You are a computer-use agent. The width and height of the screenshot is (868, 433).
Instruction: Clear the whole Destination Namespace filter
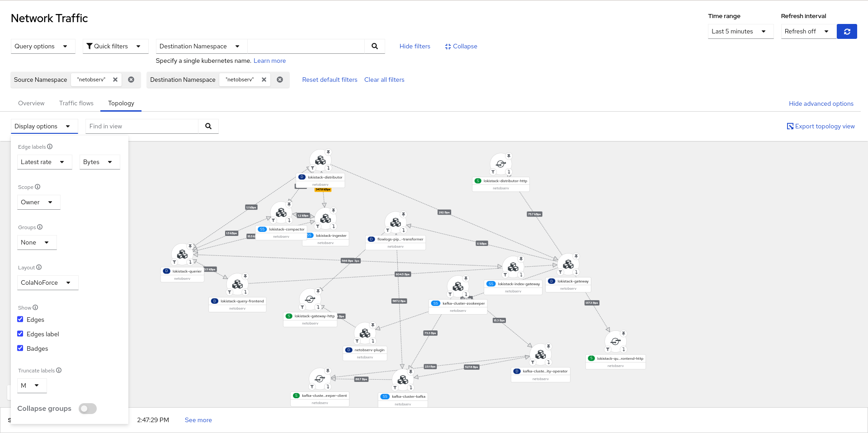pyautogui.click(x=280, y=80)
